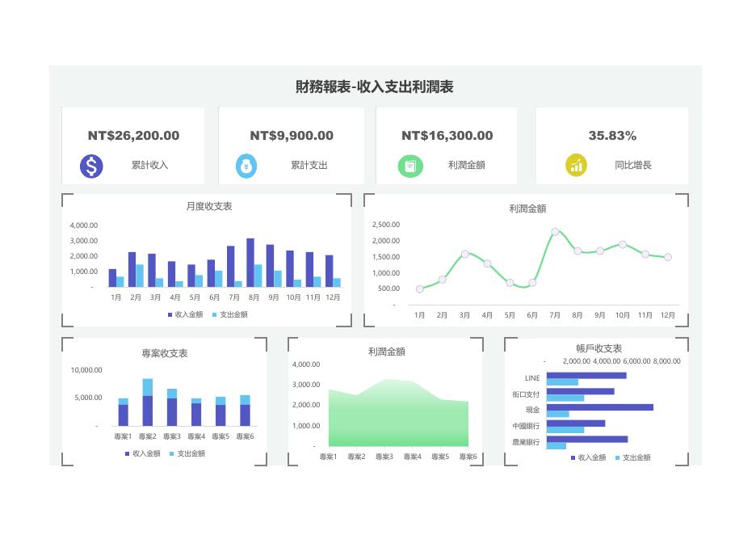Screen dimensions: 756x535
Task: Click the 農業銀行 account label
Action: (526, 442)
